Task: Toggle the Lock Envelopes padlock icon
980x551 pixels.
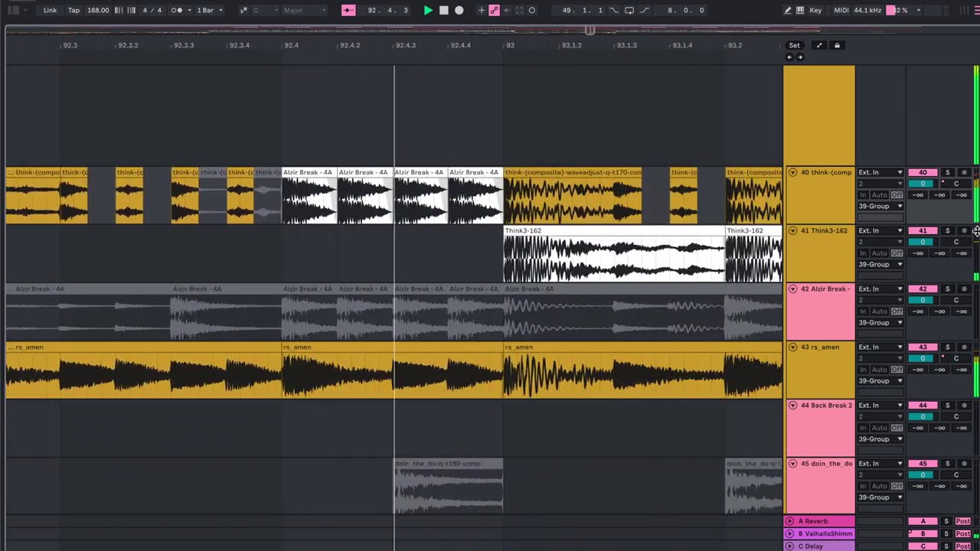Action: 837,45
